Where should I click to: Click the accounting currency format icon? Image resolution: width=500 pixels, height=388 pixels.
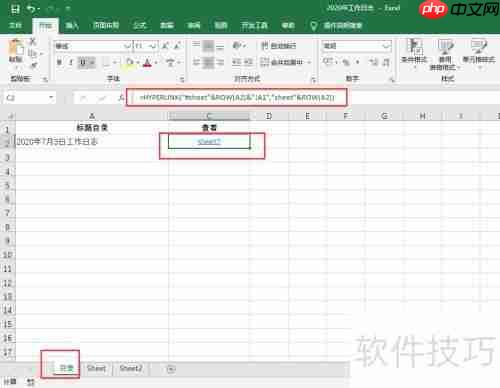(328, 62)
